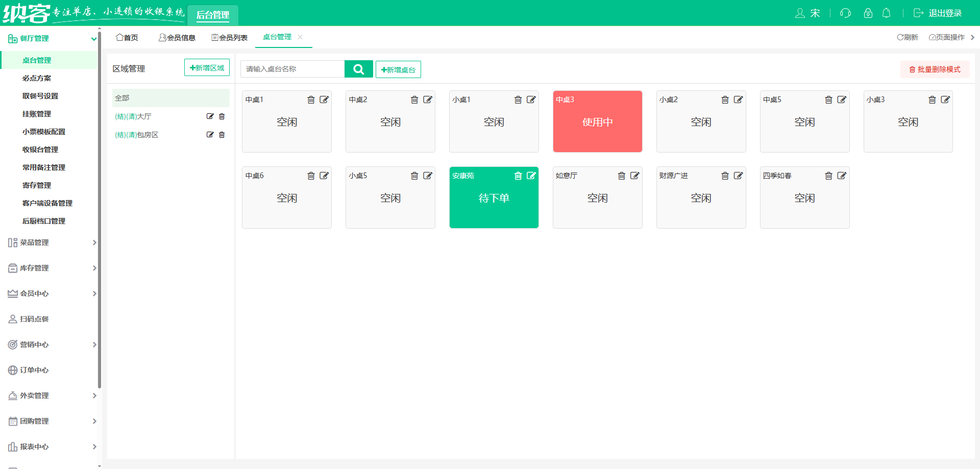Open the 后台管理 header tab
980x469 pixels.
[213, 15]
